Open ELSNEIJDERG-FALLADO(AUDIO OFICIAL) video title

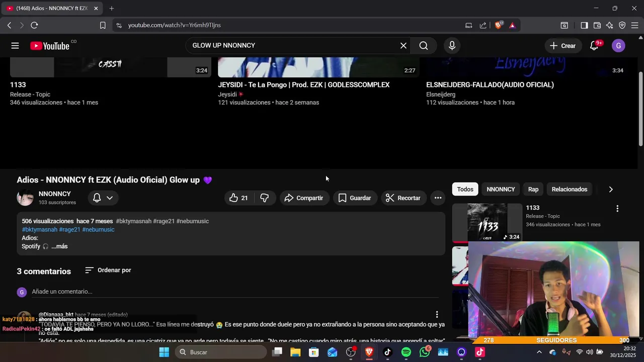pyautogui.click(x=490, y=85)
